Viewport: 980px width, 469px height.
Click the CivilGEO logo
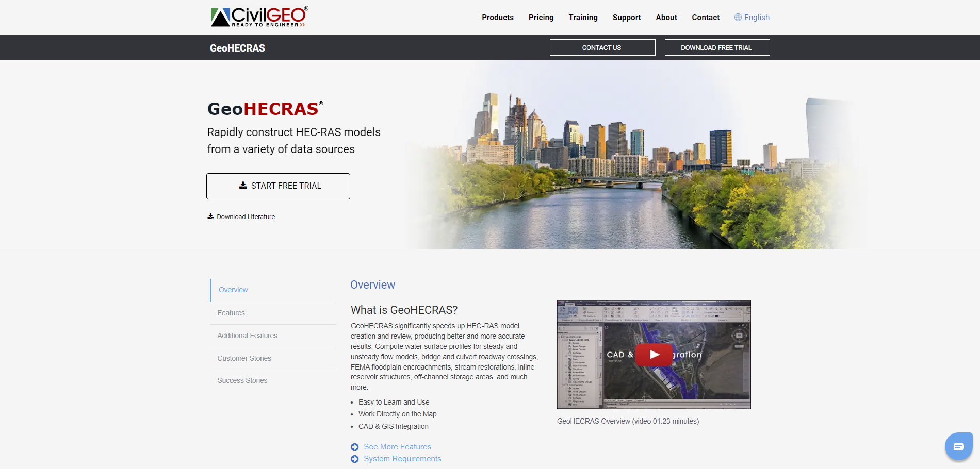(x=257, y=16)
